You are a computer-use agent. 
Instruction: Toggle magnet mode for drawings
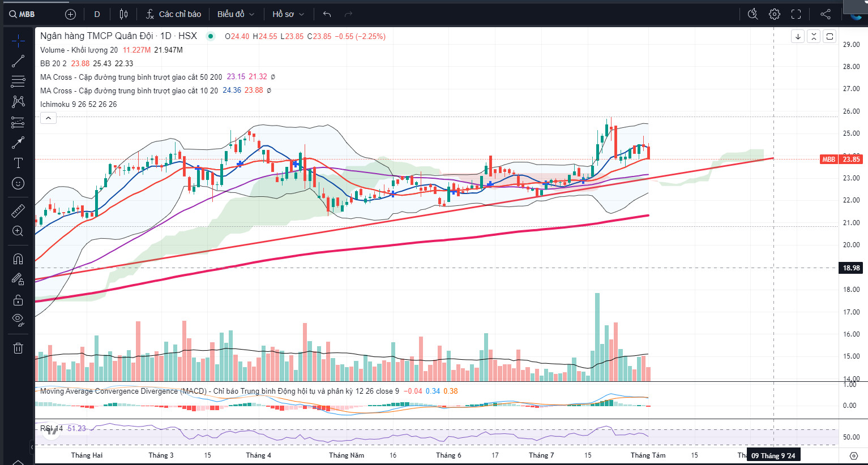click(x=18, y=259)
